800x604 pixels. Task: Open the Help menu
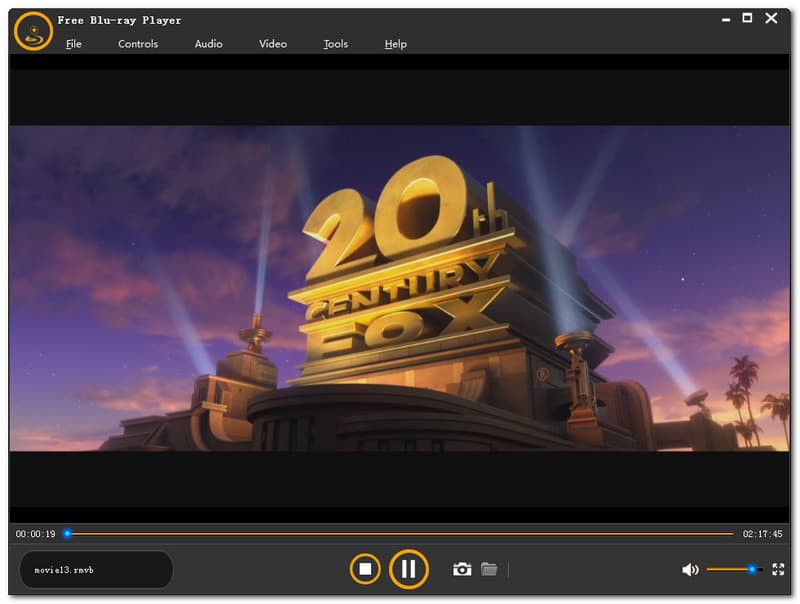[x=395, y=44]
